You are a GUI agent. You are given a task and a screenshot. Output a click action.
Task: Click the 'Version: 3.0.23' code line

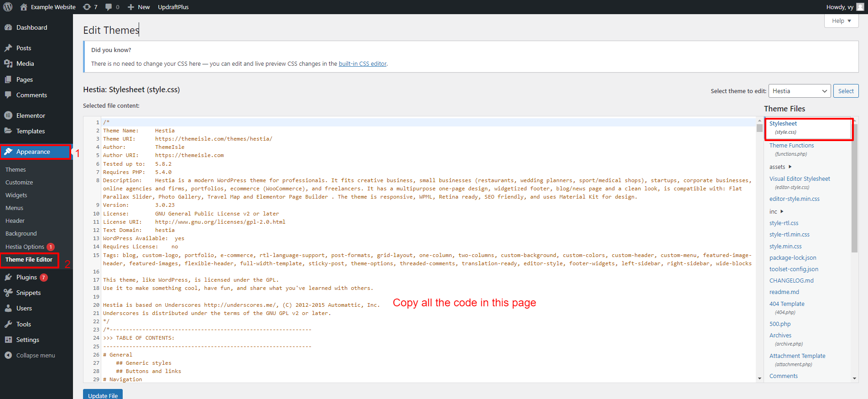click(139, 205)
